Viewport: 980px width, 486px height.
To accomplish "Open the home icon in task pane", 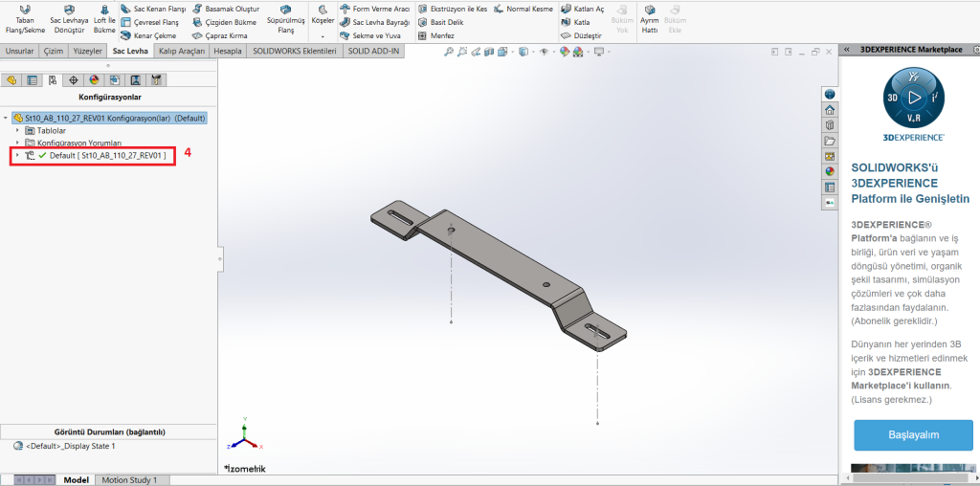I will click(830, 110).
